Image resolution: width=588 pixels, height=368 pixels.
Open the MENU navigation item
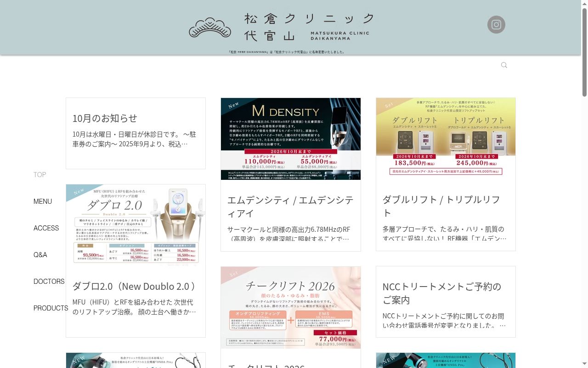(43, 201)
